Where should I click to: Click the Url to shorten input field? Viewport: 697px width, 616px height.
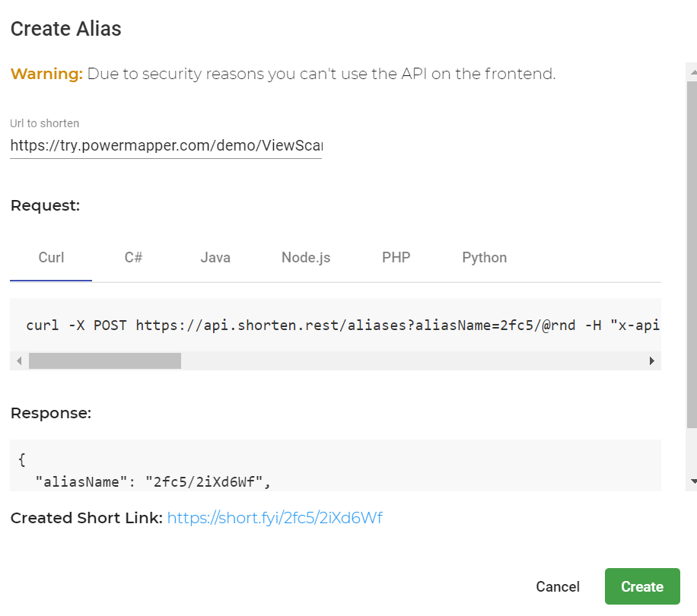(166, 145)
